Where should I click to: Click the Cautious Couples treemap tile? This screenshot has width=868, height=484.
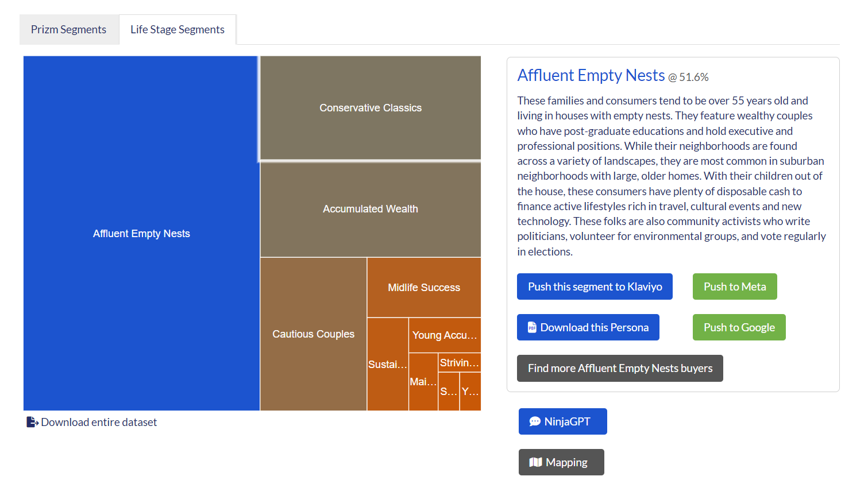313,334
